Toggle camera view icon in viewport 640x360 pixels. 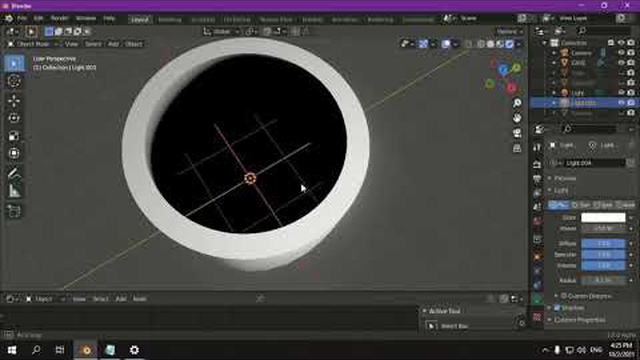517,133
